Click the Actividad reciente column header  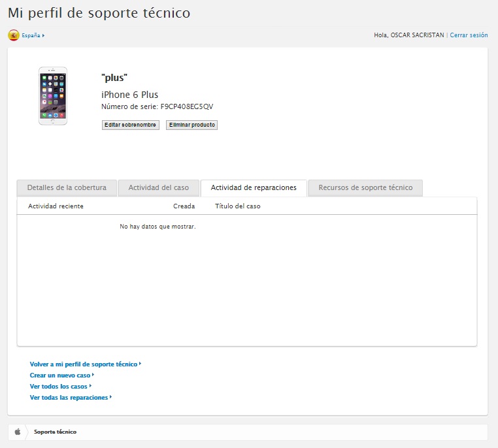coord(56,206)
